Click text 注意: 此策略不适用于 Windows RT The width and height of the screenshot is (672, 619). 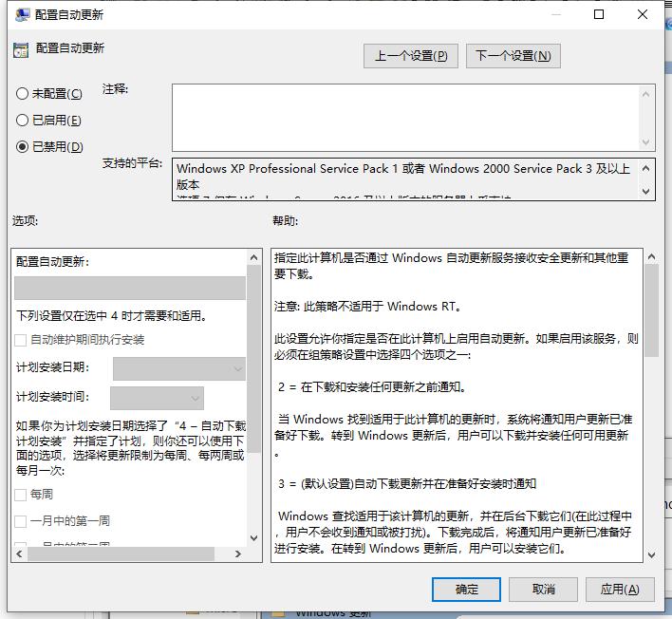(367, 307)
